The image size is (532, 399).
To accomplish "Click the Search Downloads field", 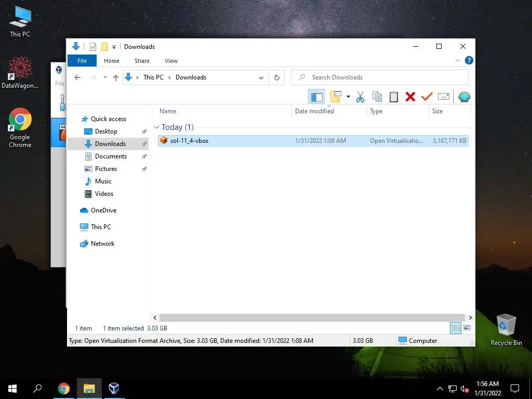I will click(x=380, y=77).
